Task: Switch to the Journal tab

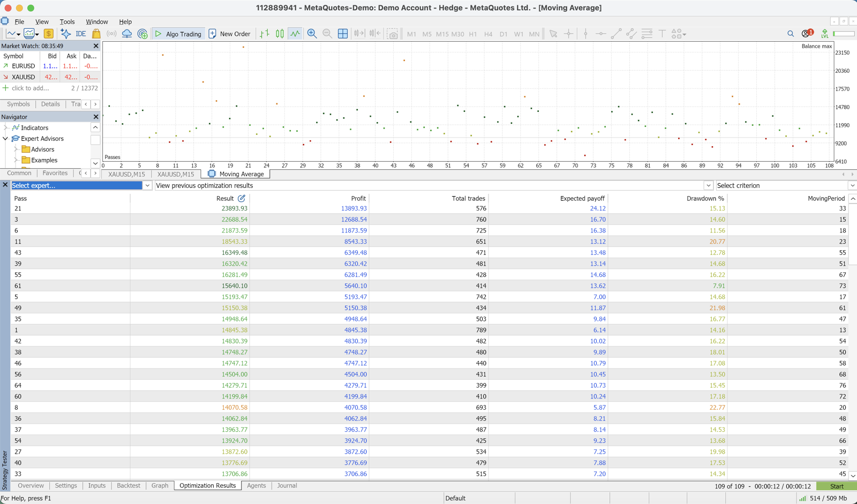Action: pyautogui.click(x=287, y=486)
